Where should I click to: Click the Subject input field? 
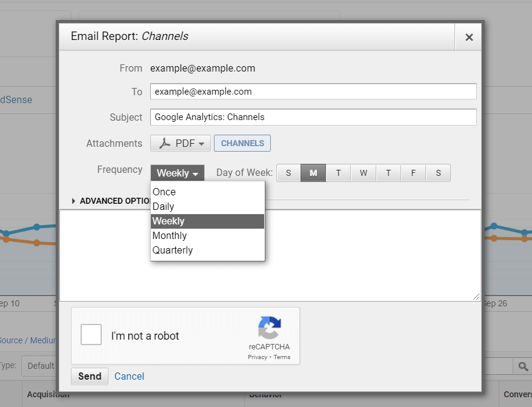tap(313, 117)
